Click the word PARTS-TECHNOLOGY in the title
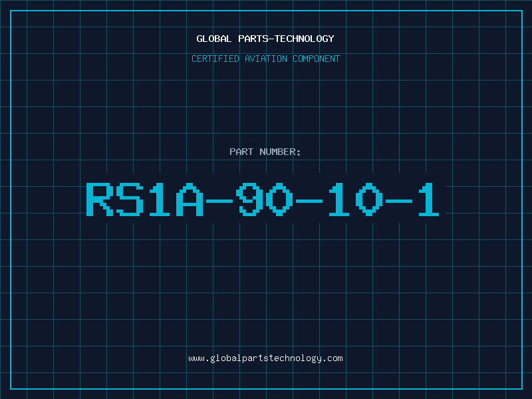 (x=287, y=39)
